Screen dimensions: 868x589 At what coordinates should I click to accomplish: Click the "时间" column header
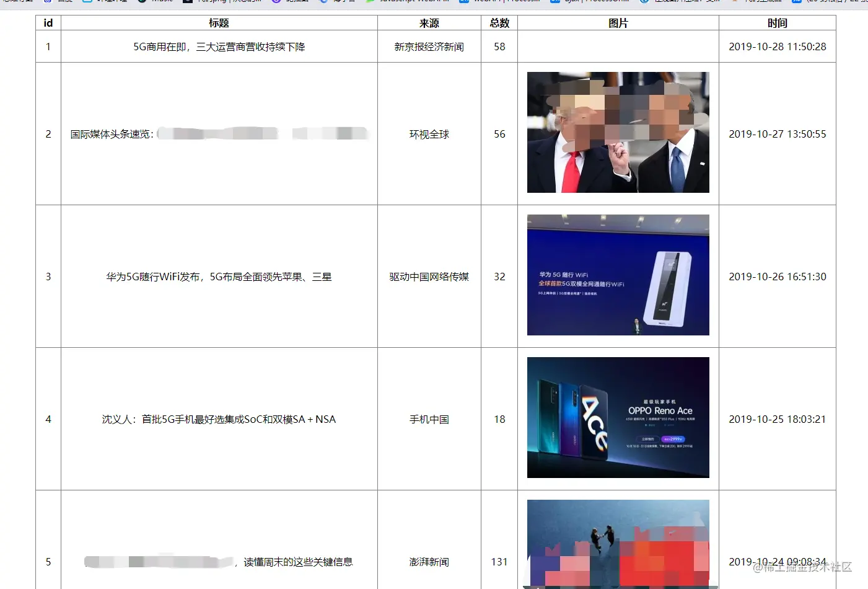pyautogui.click(x=778, y=23)
